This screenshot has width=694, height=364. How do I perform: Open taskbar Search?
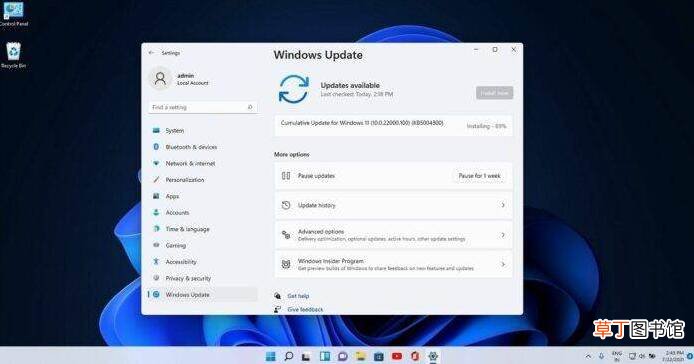tap(289, 356)
